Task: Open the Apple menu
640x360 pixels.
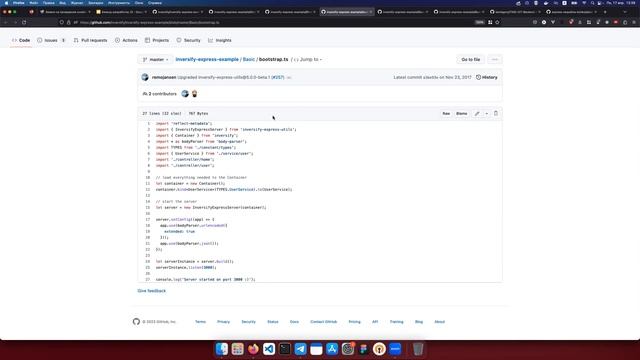Action: [x=6, y=3]
